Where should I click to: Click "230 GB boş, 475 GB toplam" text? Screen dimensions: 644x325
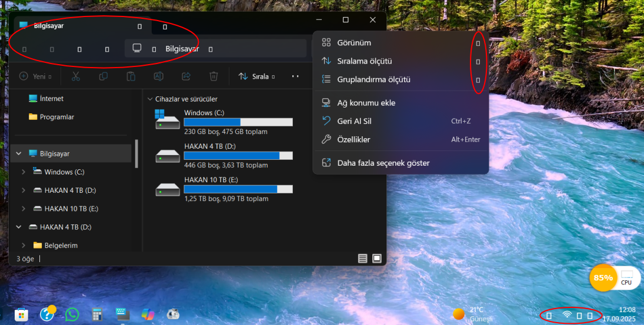(x=226, y=132)
